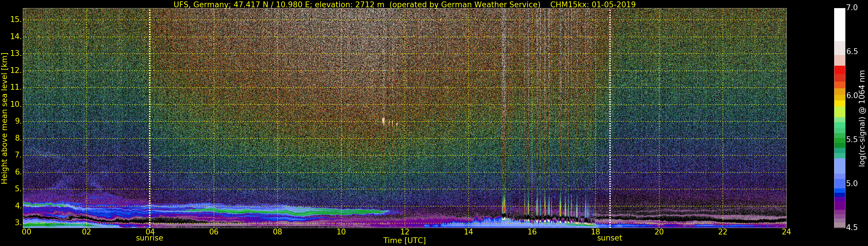
Task: Click the y-axis tick label '14.'
Action: (x=16, y=36)
